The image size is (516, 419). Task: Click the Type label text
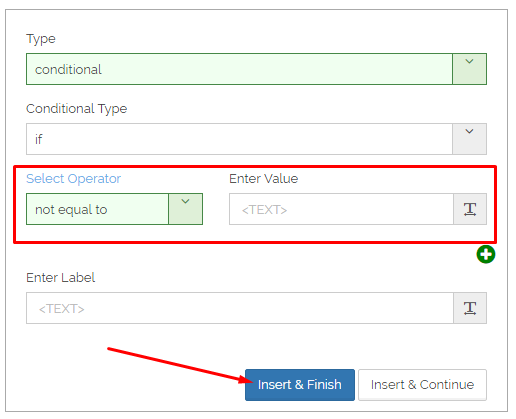click(x=41, y=39)
